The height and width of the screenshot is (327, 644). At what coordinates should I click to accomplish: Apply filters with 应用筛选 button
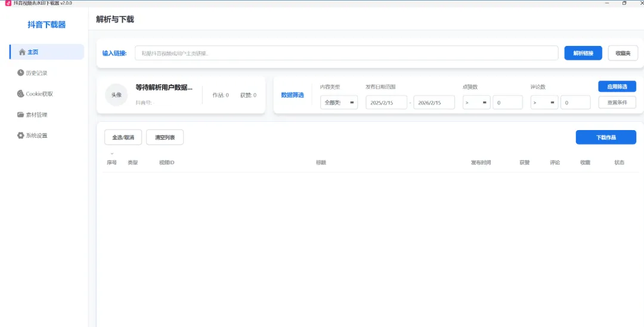(617, 87)
